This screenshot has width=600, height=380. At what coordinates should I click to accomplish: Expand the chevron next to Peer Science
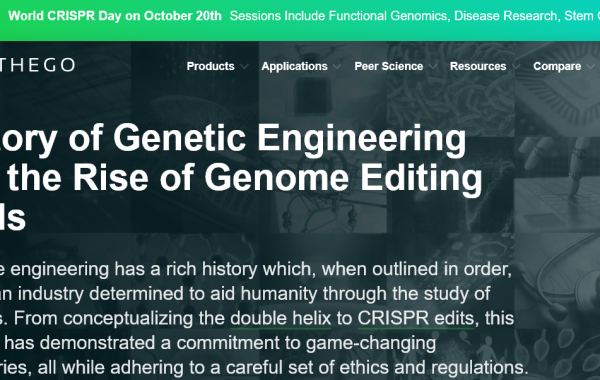pyautogui.click(x=433, y=67)
